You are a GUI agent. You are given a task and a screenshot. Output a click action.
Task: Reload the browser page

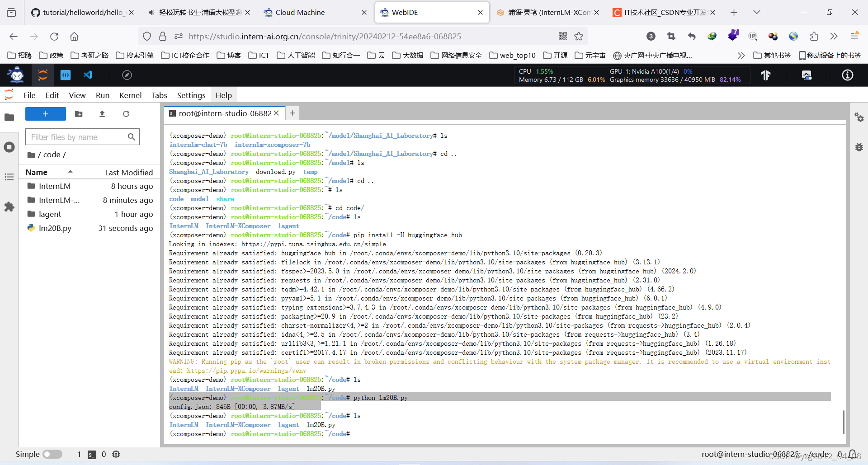54,36
